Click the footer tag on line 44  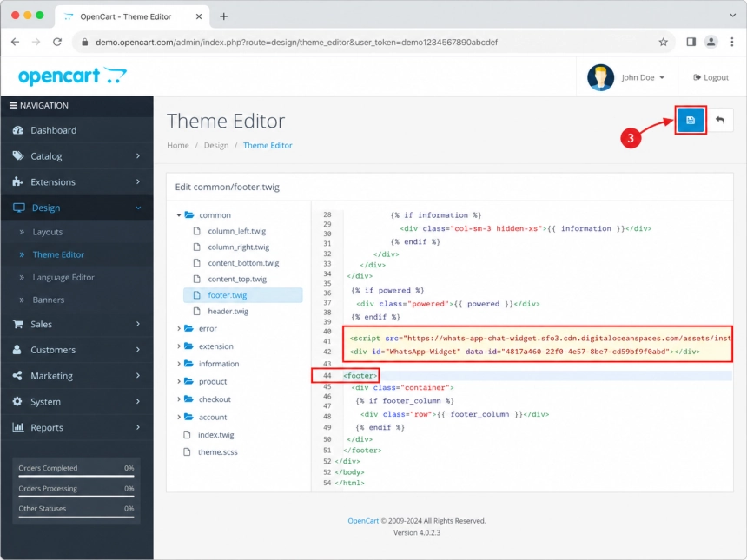click(x=360, y=376)
